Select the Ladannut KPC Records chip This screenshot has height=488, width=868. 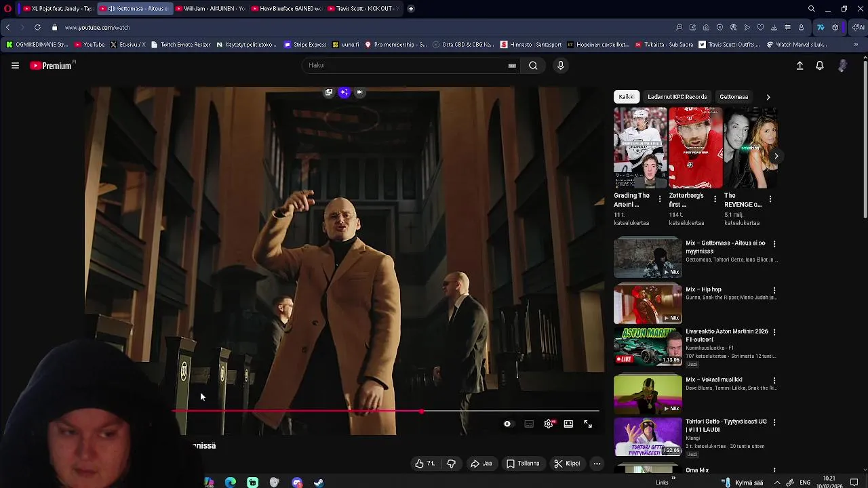[677, 97]
